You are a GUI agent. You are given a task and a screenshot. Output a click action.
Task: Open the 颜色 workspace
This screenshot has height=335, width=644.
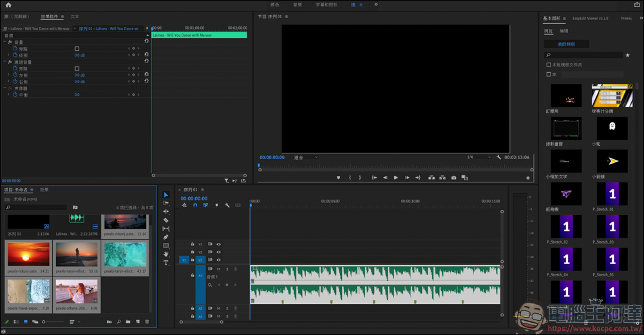[275, 5]
